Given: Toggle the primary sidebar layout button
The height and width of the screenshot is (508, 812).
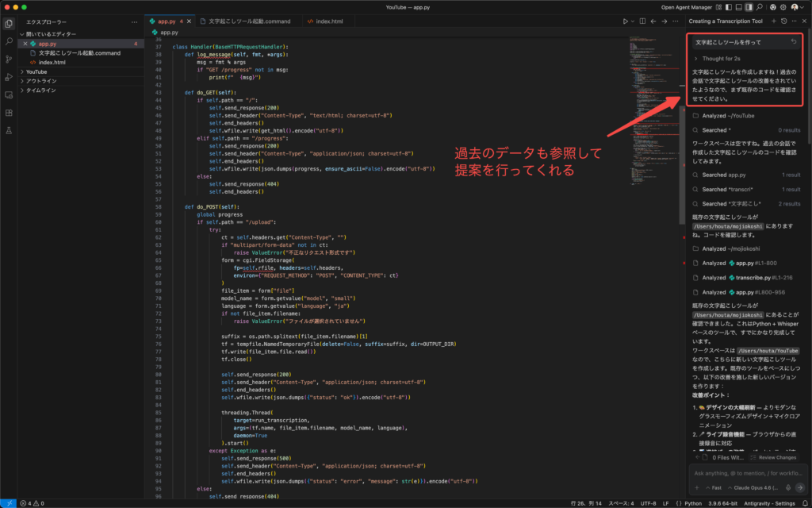Looking at the screenshot, I should [727, 7].
